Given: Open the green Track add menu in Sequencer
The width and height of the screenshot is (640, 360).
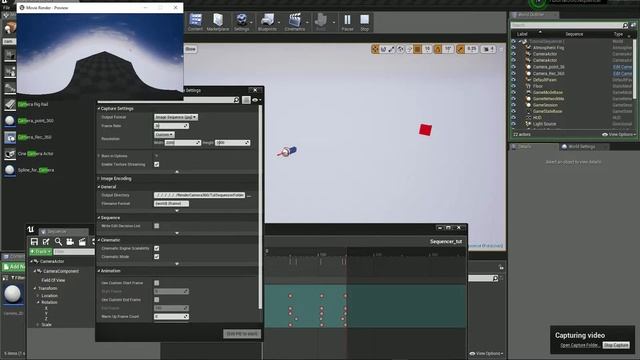Looking at the screenshot, I should coord(40,252).
